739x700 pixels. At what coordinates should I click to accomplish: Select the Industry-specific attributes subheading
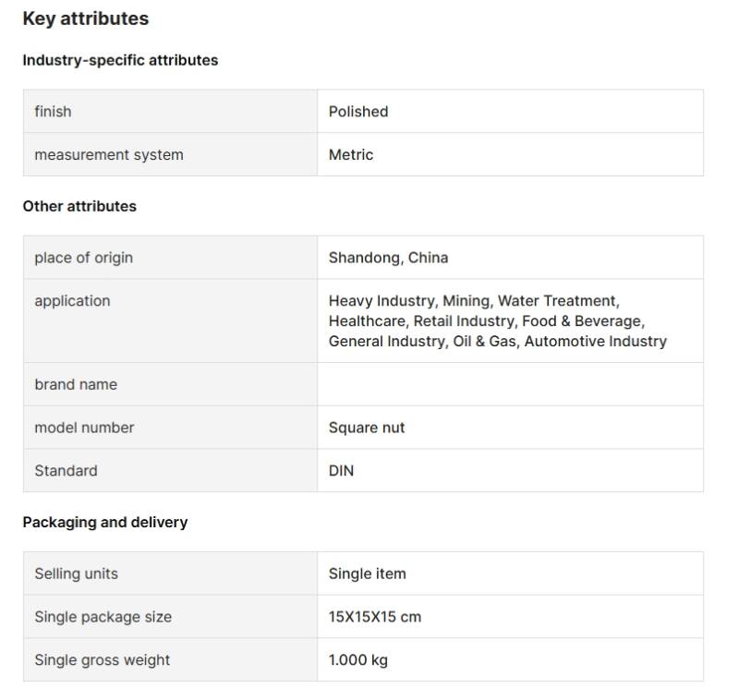click(x=120, y=60)
